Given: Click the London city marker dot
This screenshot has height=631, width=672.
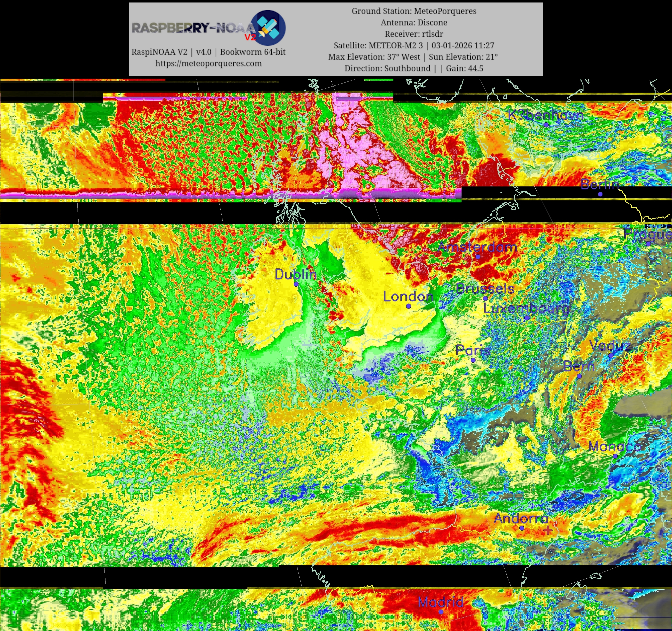Looking at the screenshot, I should (x=408, y=306).
